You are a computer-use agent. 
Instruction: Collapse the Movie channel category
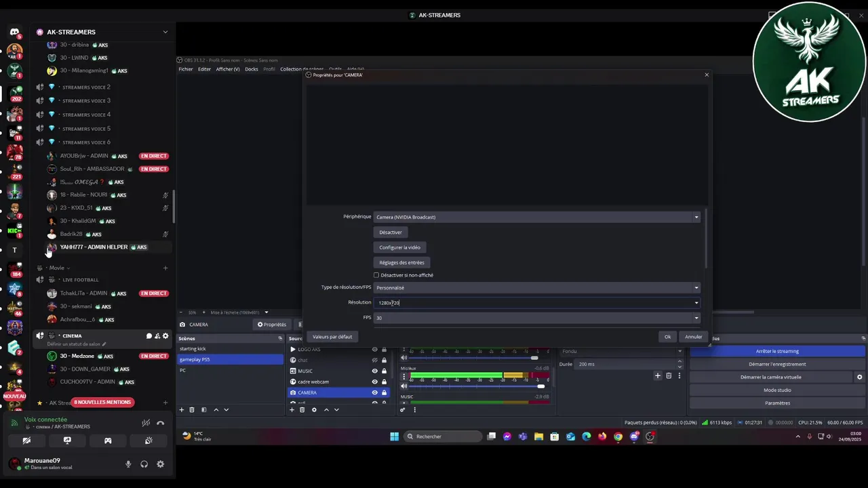click(x=56, y=268)
